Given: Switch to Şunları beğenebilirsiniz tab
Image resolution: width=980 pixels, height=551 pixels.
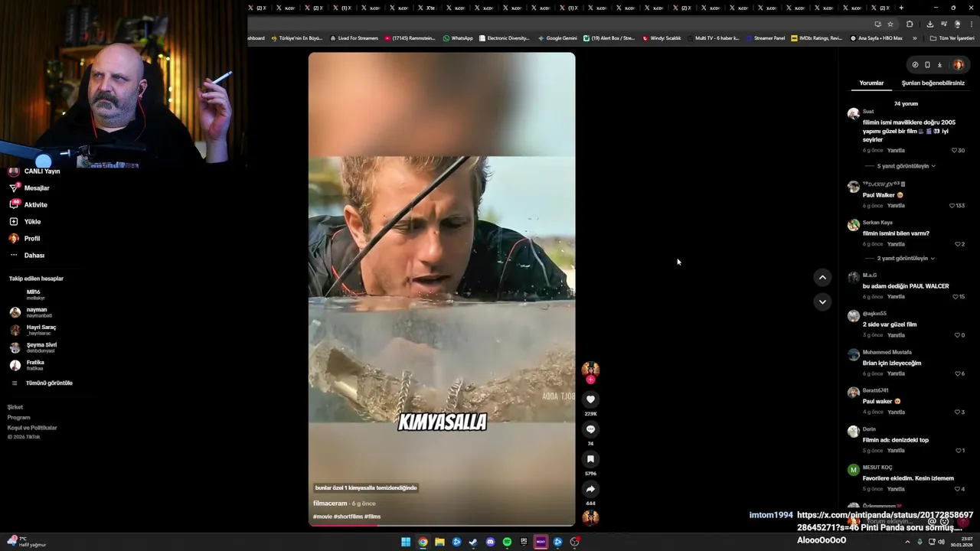Looking at the screenshot, I should pyautogui.click(x=933, y=83).
